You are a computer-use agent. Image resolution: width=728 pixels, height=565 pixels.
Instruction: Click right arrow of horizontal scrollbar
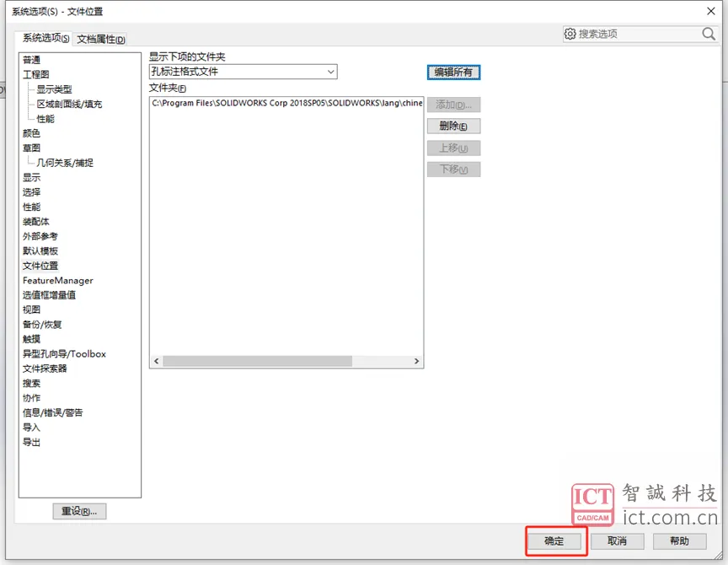416,361
